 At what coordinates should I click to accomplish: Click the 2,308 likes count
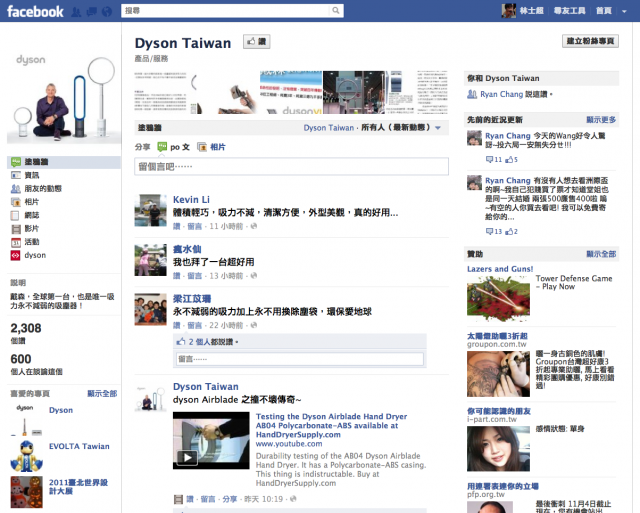click(26, 328)
